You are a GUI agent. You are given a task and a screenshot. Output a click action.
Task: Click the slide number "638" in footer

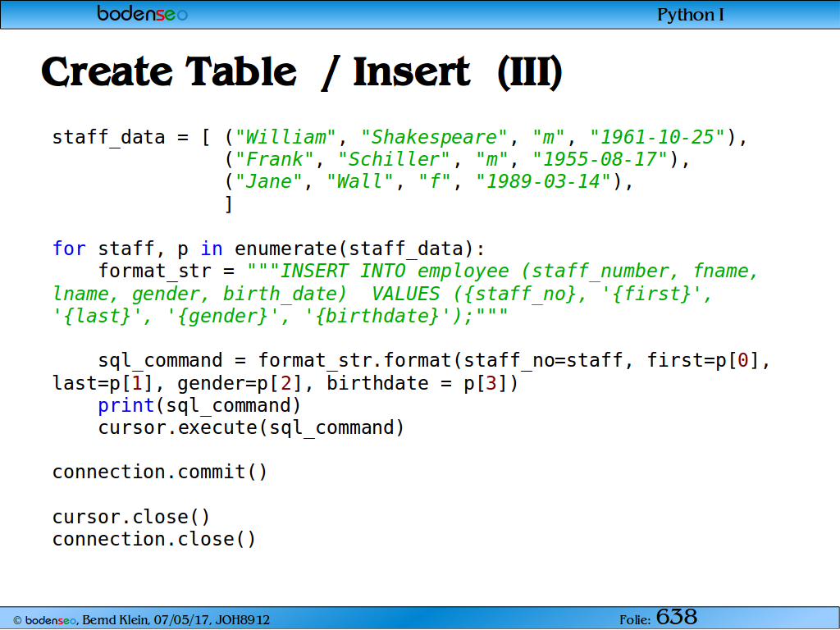click(x=677, y=617)
